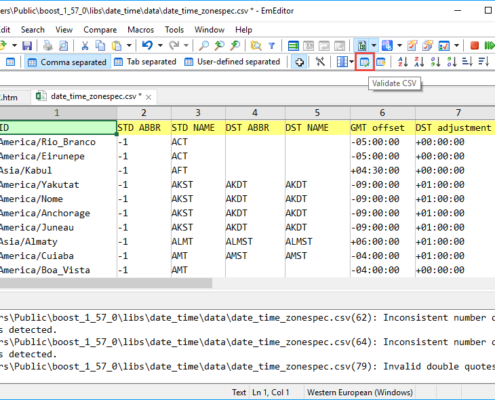This screenshot has height=400, width=495.
Task: Click the Cut scissors icon
Action: [x=85, y=45]
